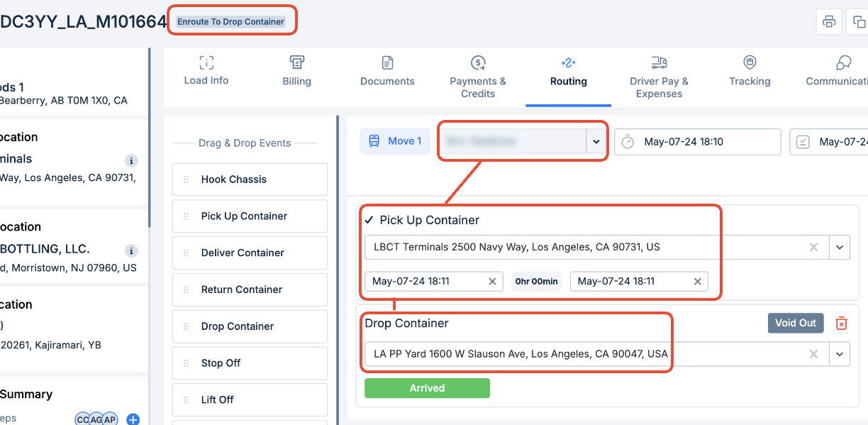Click drag handle of Return Container
The image size is (868, 425).
click(x=187, y=289)
